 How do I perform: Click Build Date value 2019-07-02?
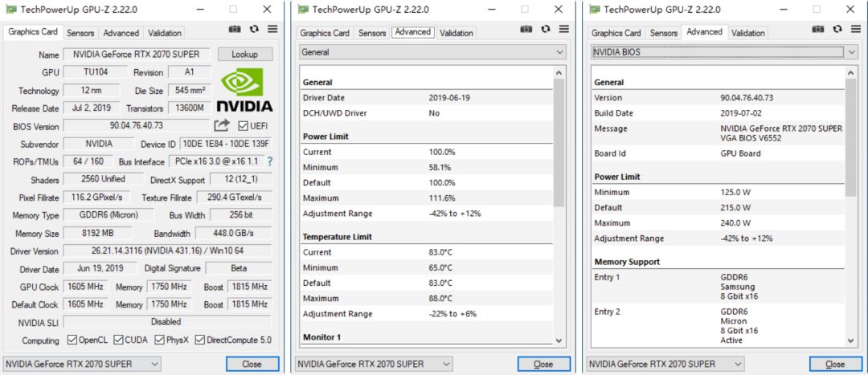pyautogui.click(x=741, y=113)
